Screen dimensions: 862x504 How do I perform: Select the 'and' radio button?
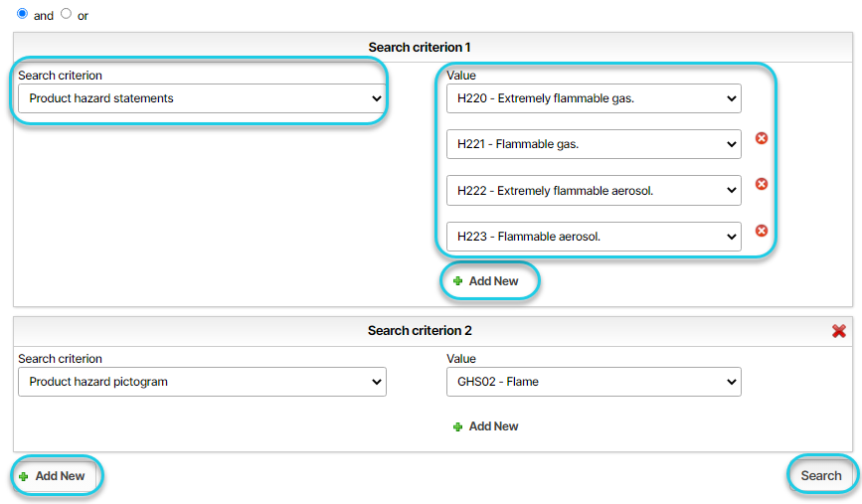[22, 14]
